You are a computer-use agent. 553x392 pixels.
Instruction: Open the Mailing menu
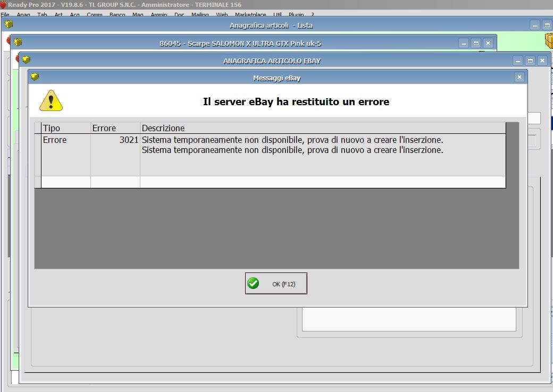click(200, 15)
